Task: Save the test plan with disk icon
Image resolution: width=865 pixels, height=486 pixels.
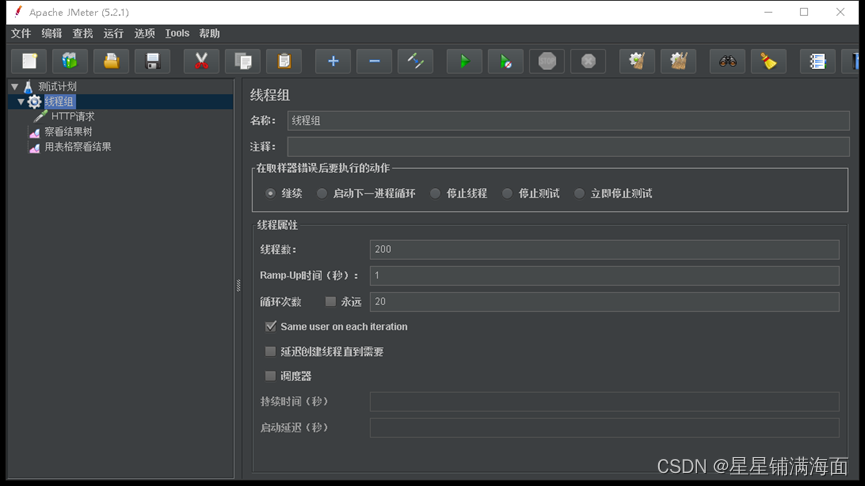Action: click(153, 61)
